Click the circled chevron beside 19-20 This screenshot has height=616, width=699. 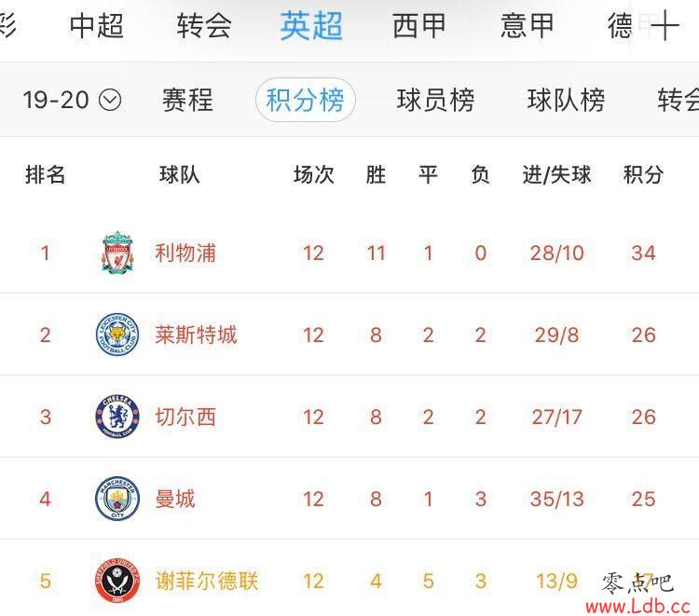(x=110, y=100)
